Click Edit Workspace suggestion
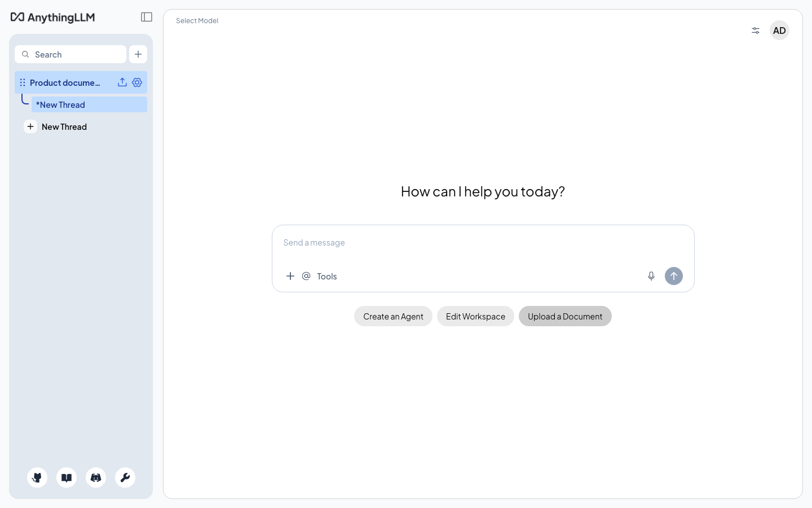Screen dimensions: 812x508 click(475, 316)
